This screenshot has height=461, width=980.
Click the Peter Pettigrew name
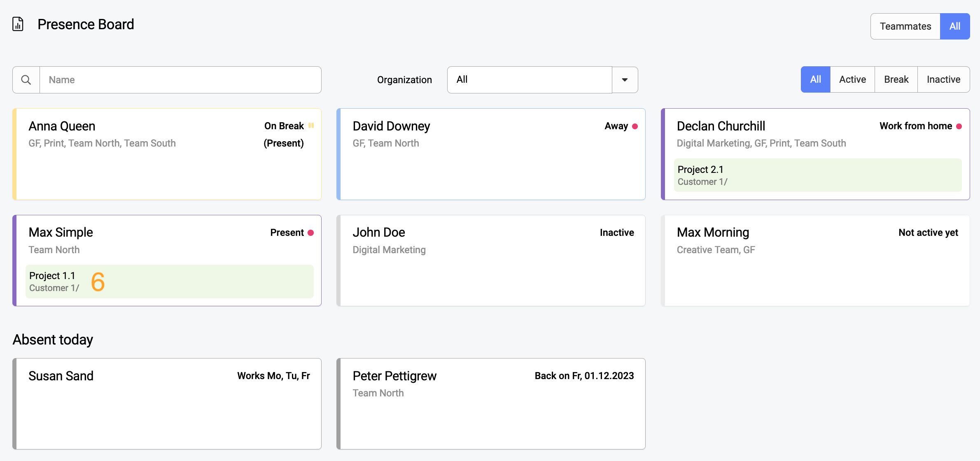click(x=394, y=376)
